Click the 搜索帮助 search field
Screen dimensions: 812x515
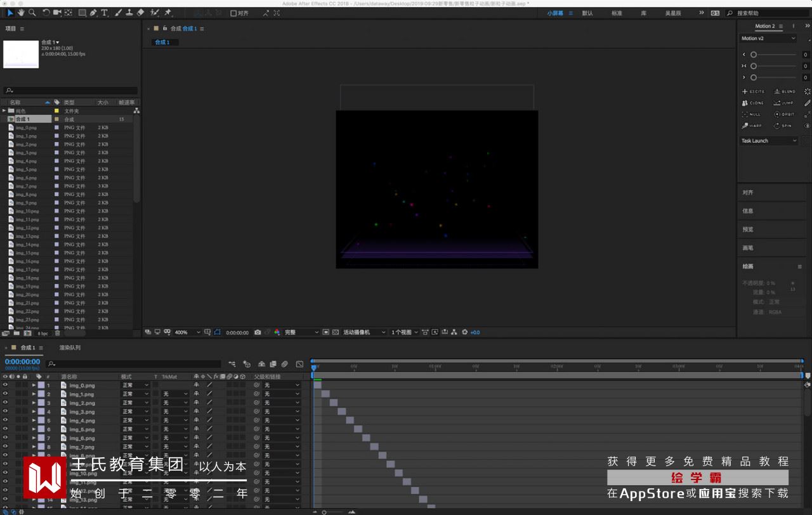tap(768, 13)
